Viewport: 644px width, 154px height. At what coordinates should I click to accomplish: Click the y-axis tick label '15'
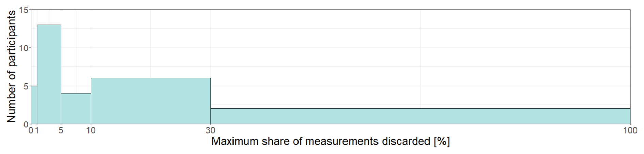click(23, 10)
